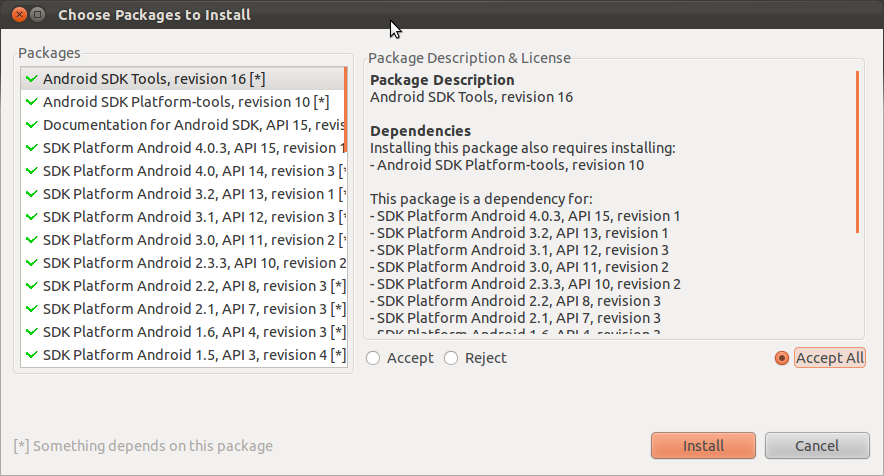The height and width of the screenshot is (476, 884).
Task: Select SDK Platform Android 1.5, API 3 row
Action: 184,355
